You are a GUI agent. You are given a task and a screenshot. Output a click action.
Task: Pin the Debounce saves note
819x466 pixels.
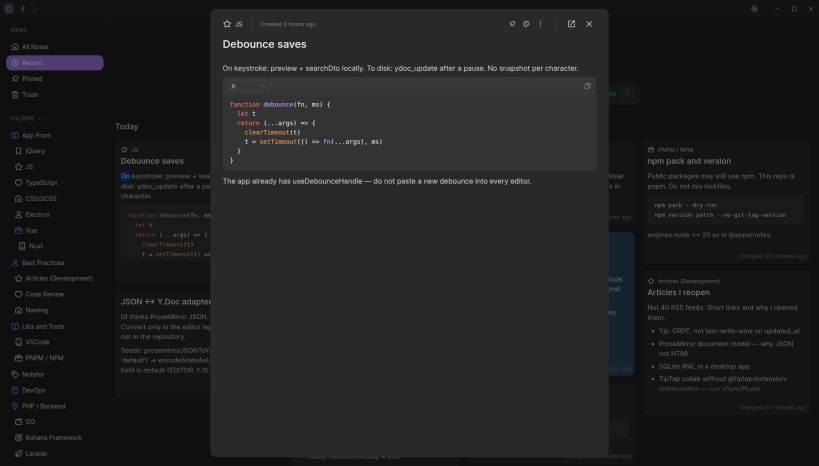point(512,24)
